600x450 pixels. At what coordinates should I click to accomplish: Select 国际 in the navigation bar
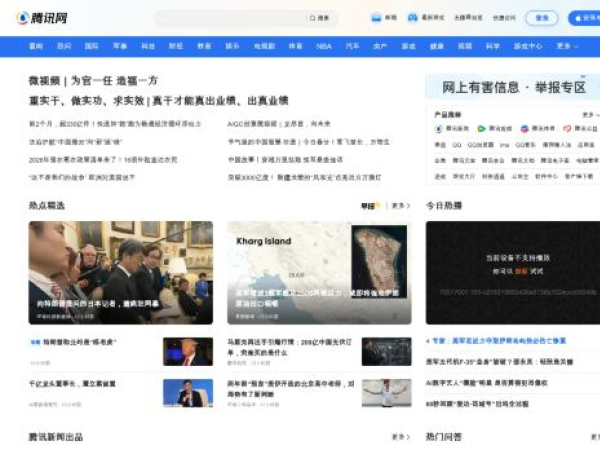tap(91, 46)
